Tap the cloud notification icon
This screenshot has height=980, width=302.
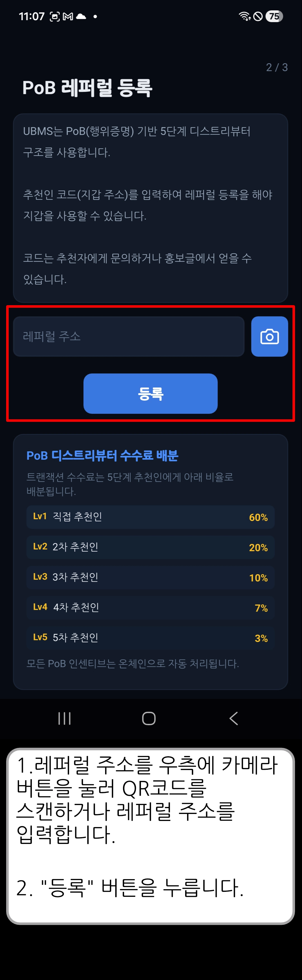point(81,16)
